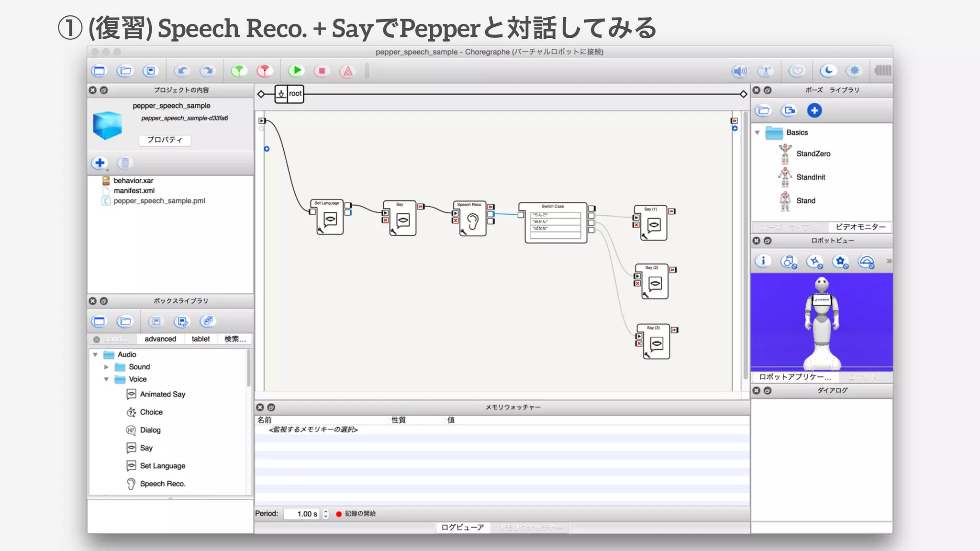980x551 pixels.
Task: Click robot view info icon
Action: click(763, 261)
